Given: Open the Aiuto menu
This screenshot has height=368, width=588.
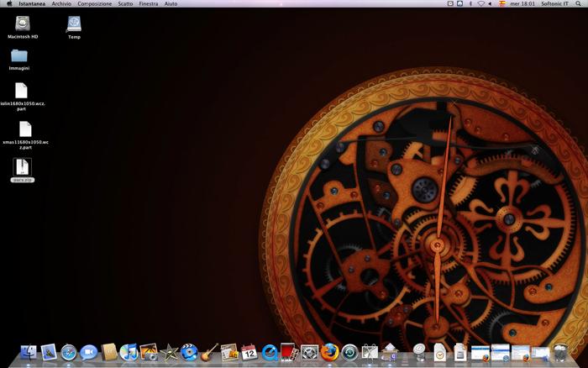Looking at the screenshot, I should point(171,3).
